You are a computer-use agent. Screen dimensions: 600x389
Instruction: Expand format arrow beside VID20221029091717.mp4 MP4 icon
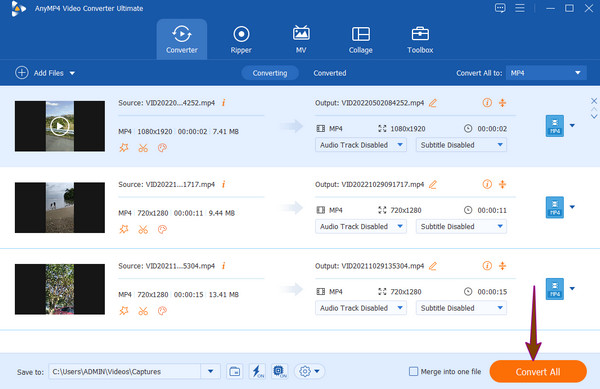click(572, 207)
